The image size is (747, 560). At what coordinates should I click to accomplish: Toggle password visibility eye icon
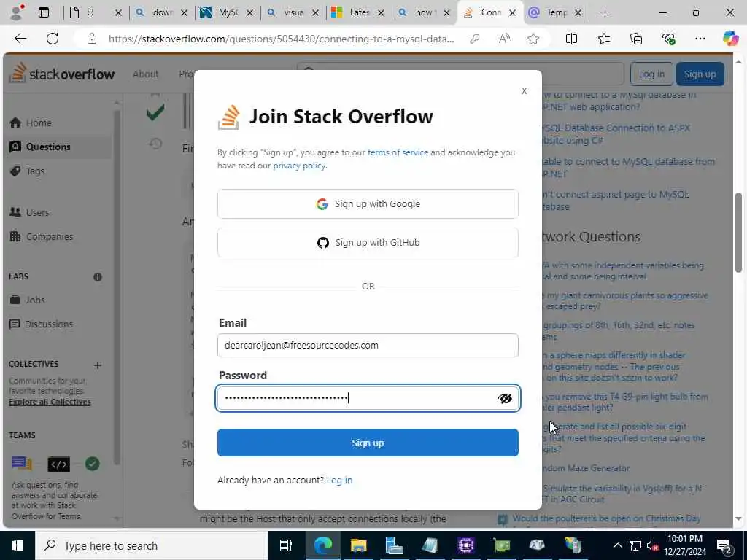[x=505, y=398]
